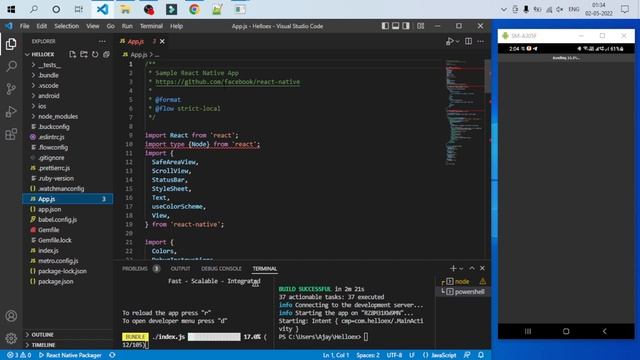The image size is (640, 360).
Task: Open the Run menu
Action: click(127, 26)
